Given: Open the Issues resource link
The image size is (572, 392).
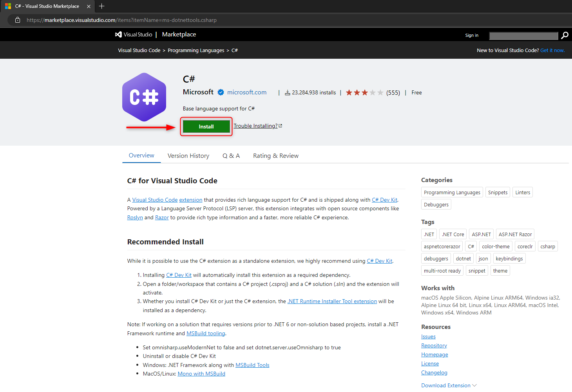Looking at the screenshot, I should tap(428, 336).
